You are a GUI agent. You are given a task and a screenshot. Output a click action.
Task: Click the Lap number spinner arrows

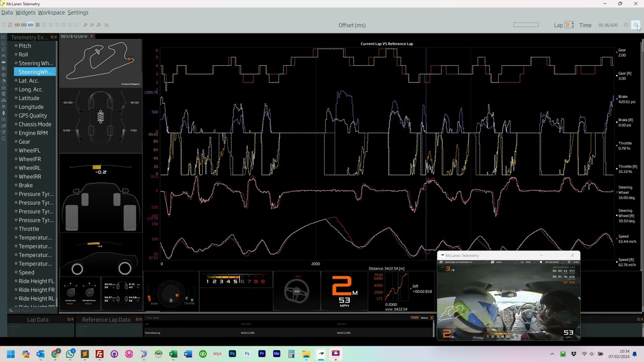[x=572, y=25]
